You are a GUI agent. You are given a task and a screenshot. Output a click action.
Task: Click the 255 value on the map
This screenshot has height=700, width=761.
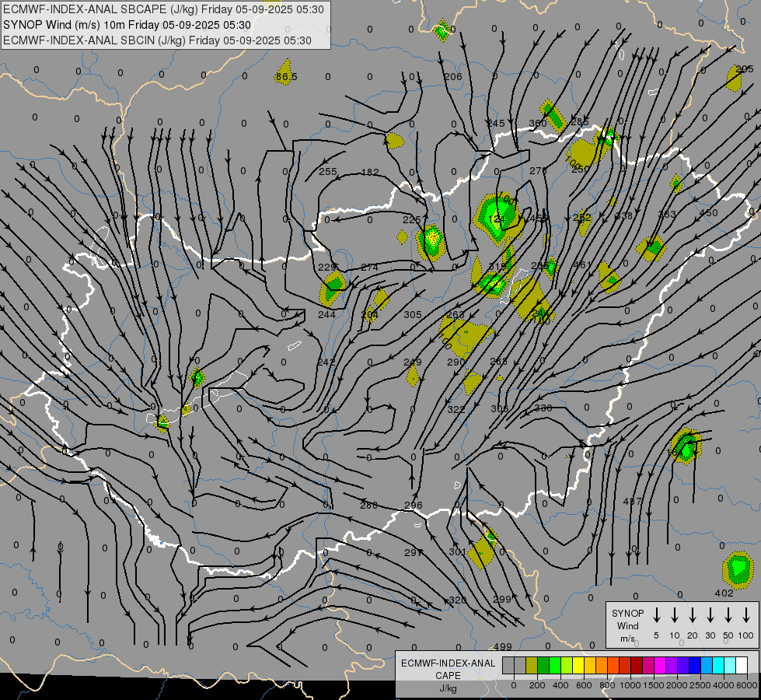[x=328, y=171]
